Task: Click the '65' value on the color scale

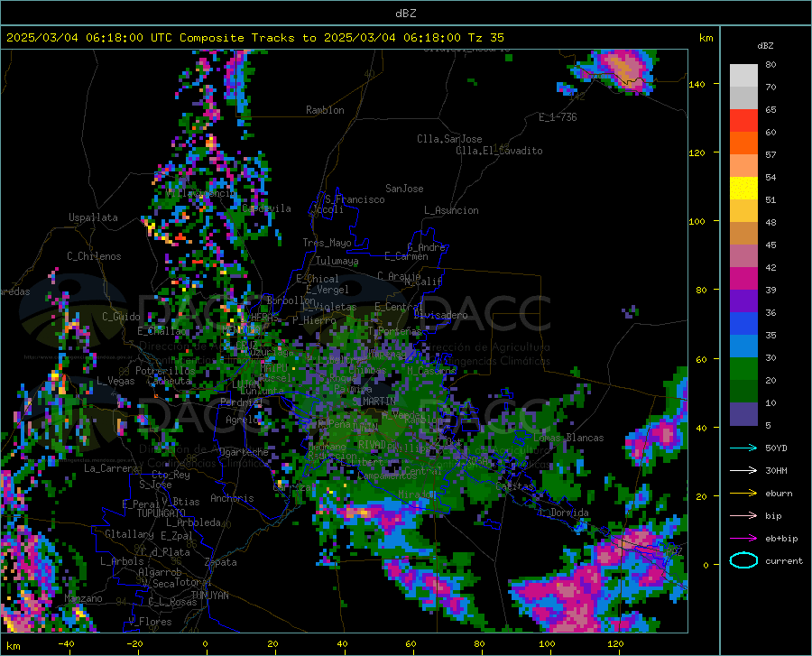Action: click(x=770, y=110)
